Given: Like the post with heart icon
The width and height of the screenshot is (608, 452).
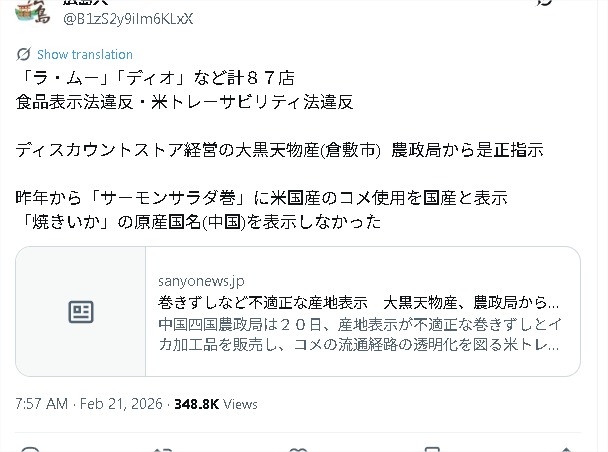Looking at the screenshot, I should pos(298,450).
